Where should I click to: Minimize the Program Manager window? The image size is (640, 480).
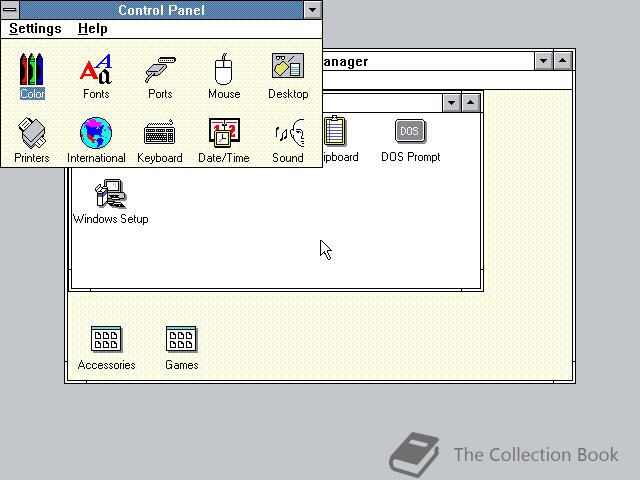click(544, 61)
